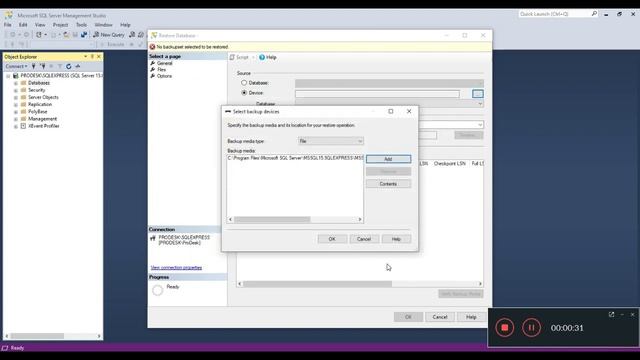Open the Object Explorer window options arrow
640x360 pixels.
point(85,57)
